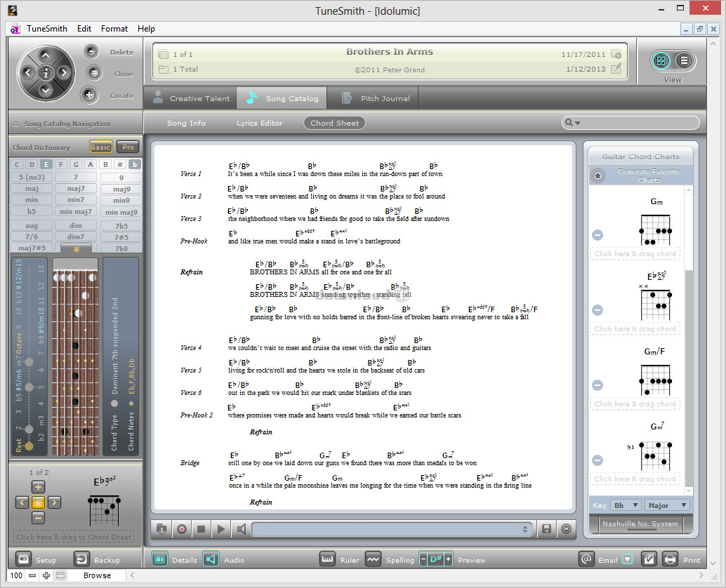Click the Root slider handle
Screen dimensions: 726x588
(x=29, y=446)
